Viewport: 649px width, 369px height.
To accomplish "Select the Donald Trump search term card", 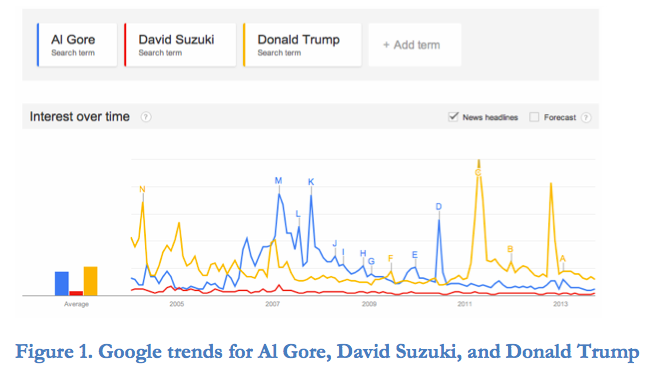I will tap(302, 45).
